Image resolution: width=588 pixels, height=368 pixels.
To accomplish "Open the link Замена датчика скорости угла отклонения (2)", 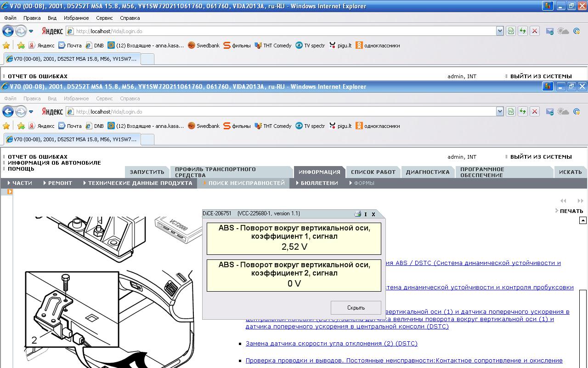I will [331, 344].
